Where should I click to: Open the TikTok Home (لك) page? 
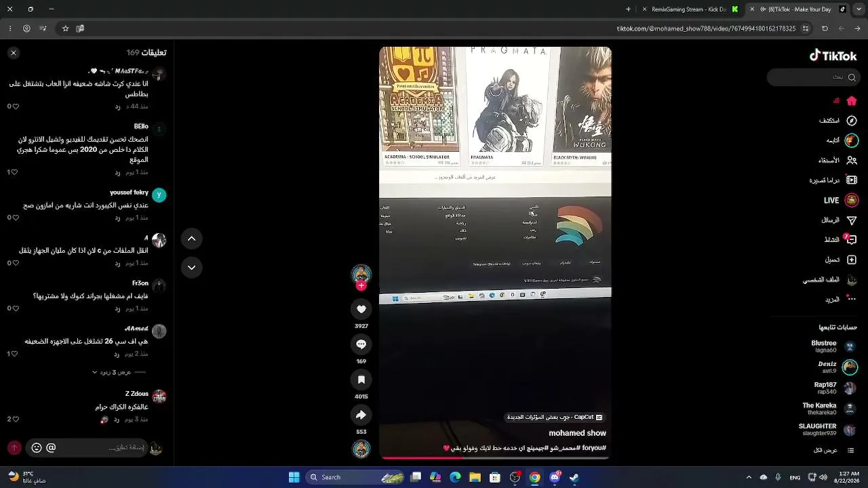[852, 101]
